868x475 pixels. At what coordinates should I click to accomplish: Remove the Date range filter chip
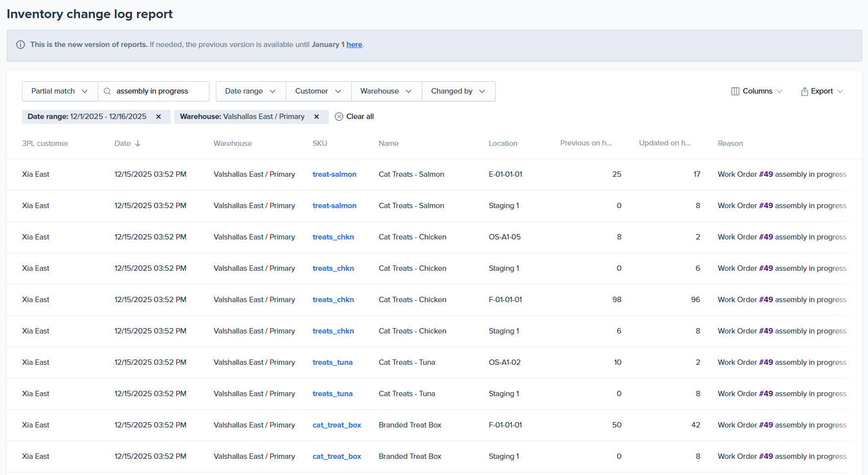click(x=159, y=117)
